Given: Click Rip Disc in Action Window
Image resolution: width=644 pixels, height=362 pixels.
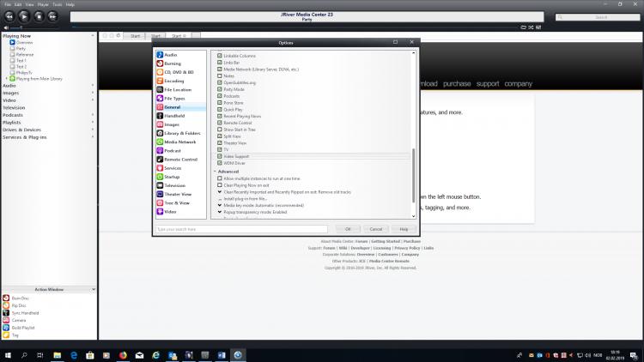Looking at the screenshot, I should point(19,305).
